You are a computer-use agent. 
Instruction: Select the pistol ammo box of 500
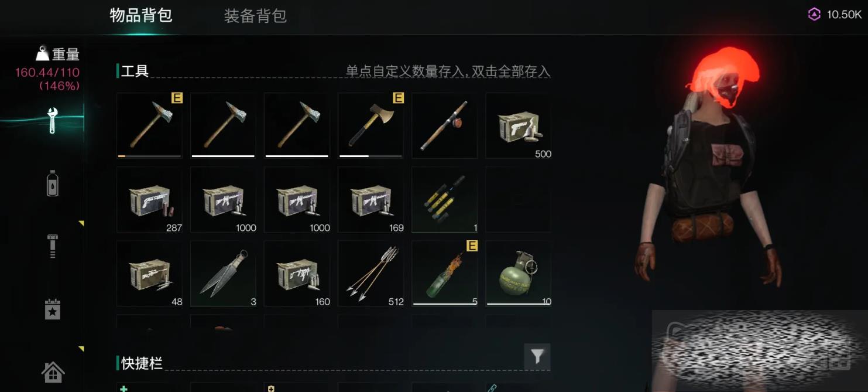click(x=518, y=125)
